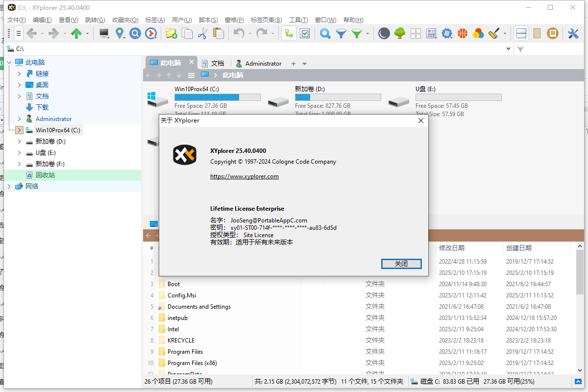Toggle Dual Pane with the horizontal split icon
588x392 pixels.
tap(521, 33)
